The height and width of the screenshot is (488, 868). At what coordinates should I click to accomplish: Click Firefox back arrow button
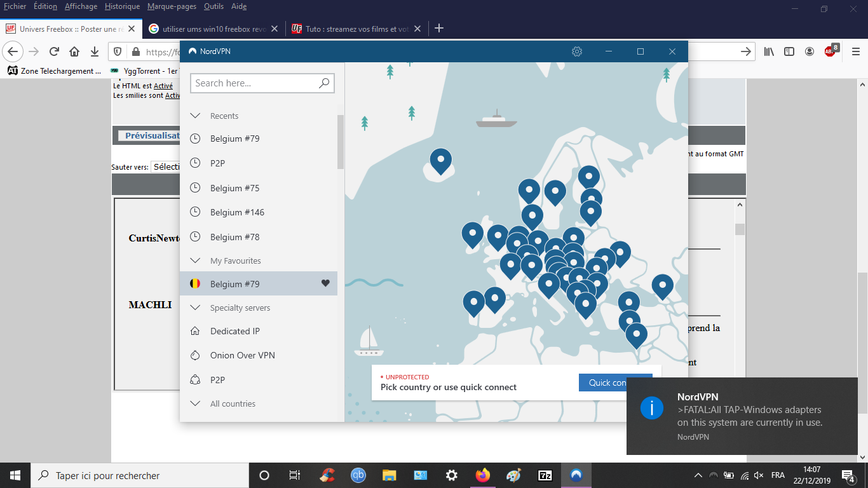13,51
